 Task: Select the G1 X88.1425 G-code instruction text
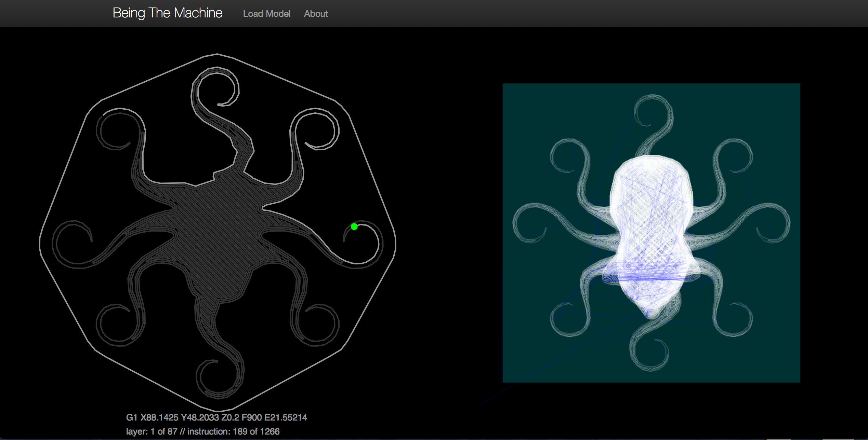tap(216, 417)
